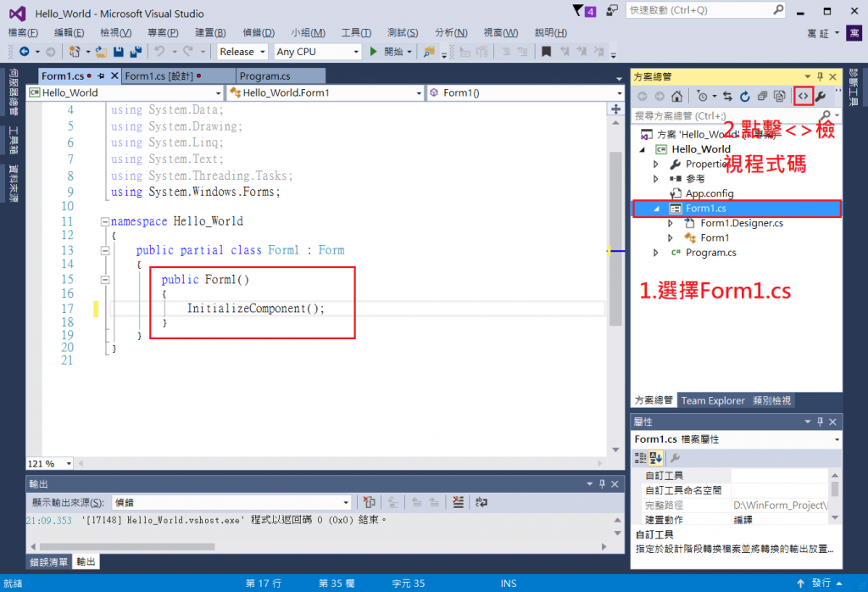The width and height of the screenshot is (868, 592).
Task: Open the Hello_World.Form1 class dropdown
Action: tap(325, 92)
